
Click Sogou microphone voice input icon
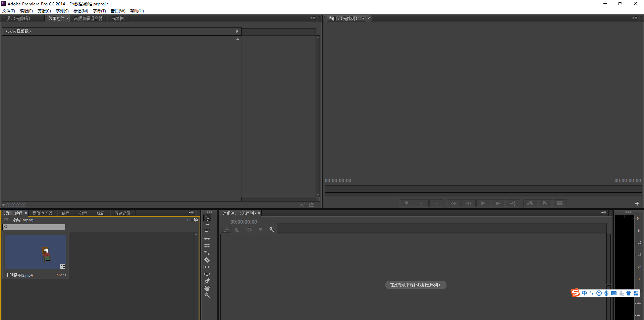point(606,293)
